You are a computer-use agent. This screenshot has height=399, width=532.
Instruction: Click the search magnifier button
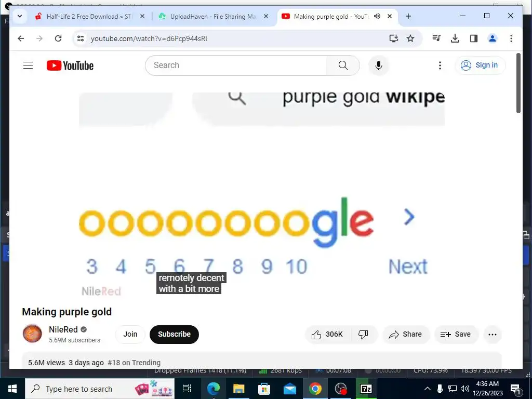343,65
